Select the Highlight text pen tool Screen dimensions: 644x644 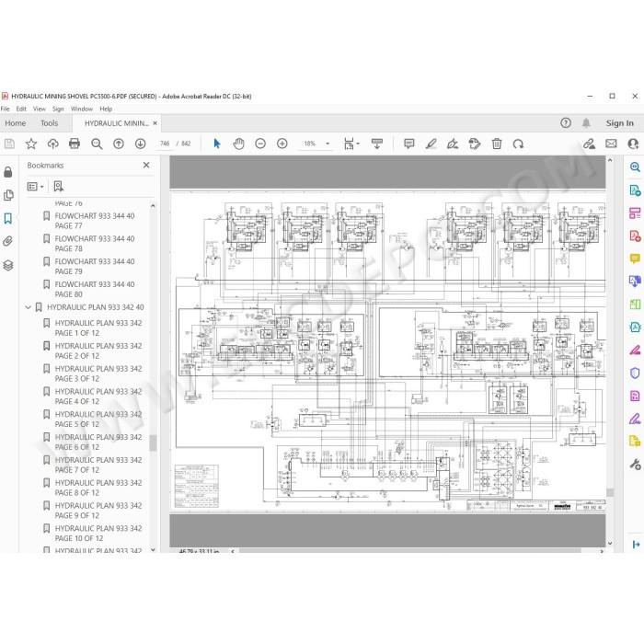pos(431,144)
